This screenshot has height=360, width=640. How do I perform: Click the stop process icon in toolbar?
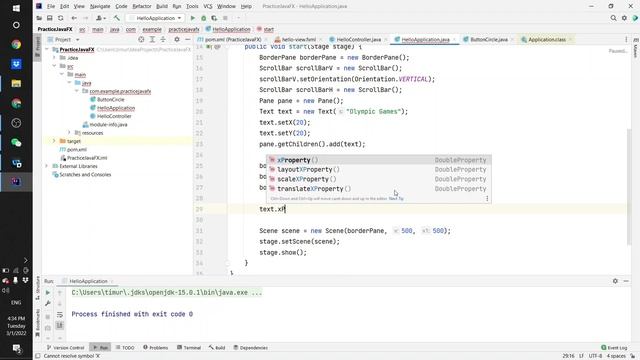(225, 18)
